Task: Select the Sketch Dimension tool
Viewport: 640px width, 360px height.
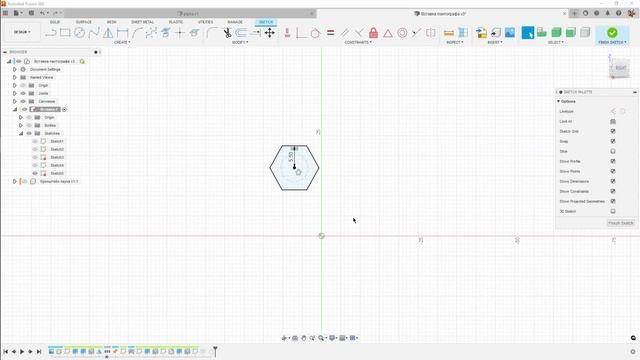Action: coord(122,33)
